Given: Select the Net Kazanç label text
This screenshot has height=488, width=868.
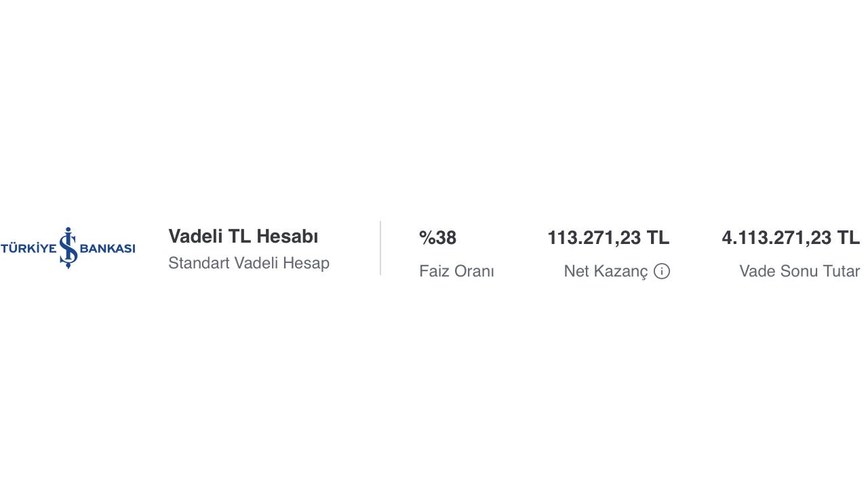Looking at the screenshot, I should [x=606, y=271].
